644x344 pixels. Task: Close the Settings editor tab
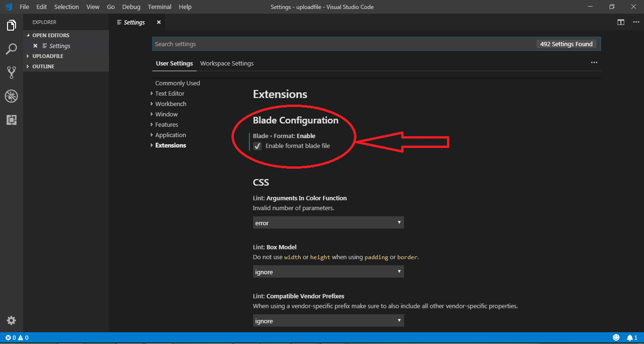[x=159, y=22]
